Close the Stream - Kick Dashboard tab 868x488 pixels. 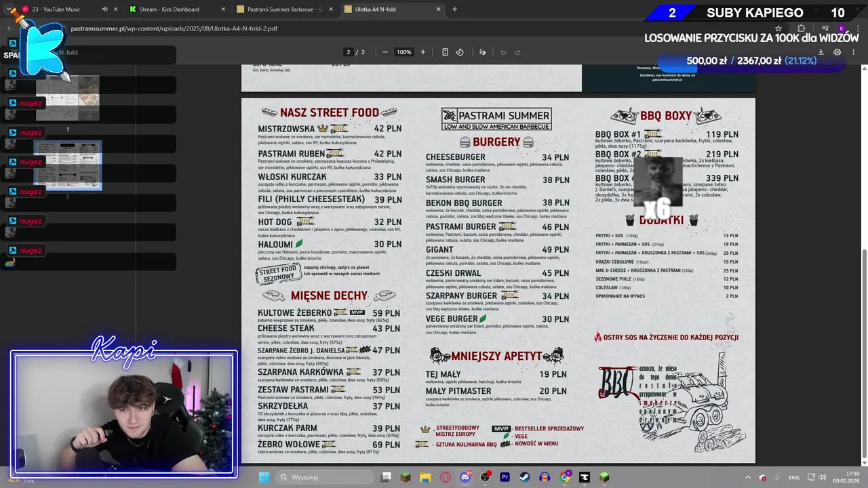224,9
